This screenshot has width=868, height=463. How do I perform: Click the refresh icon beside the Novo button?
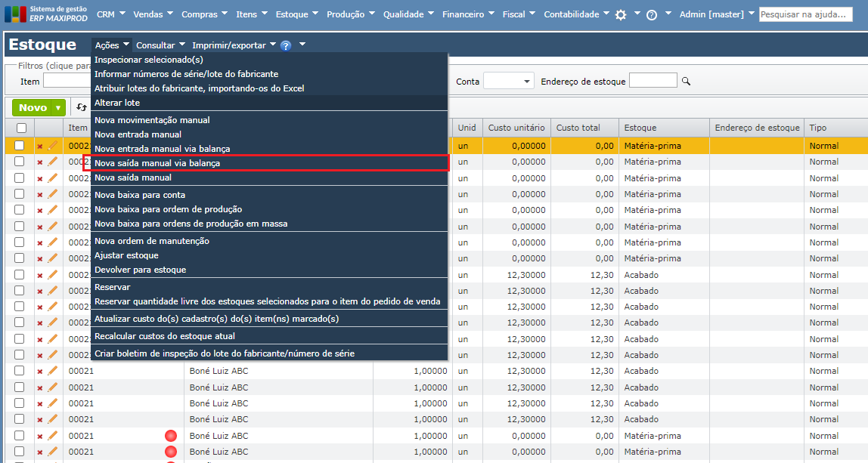point(82,108)
